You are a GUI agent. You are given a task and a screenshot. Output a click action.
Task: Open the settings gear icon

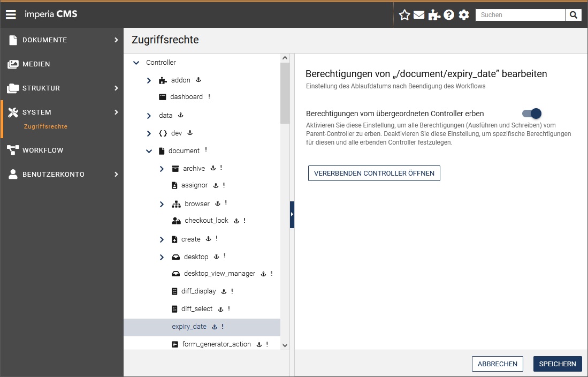coord(464,15)
